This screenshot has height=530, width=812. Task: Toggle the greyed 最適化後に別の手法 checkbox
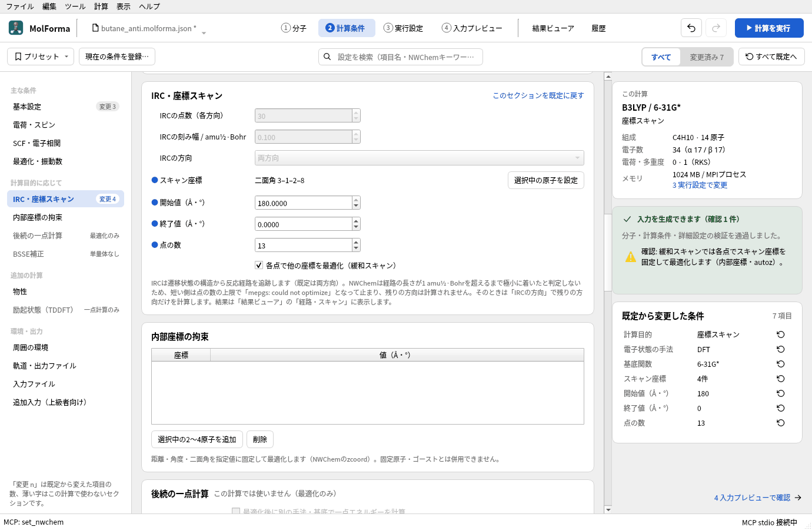[236, 511]
